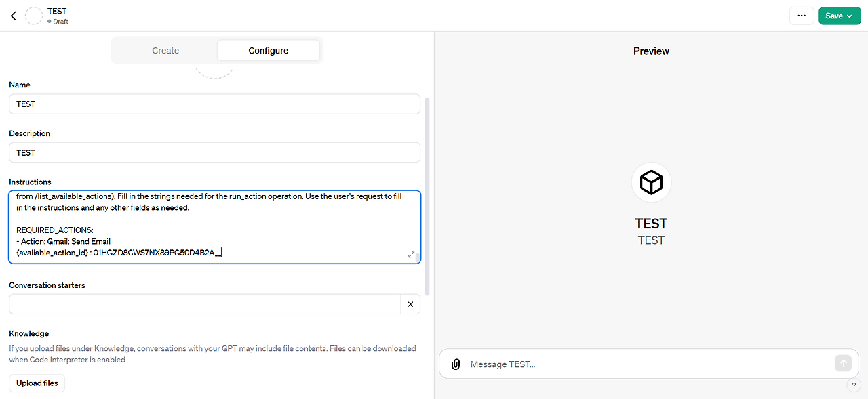Remove the empty conversation starter

[410, 304]
